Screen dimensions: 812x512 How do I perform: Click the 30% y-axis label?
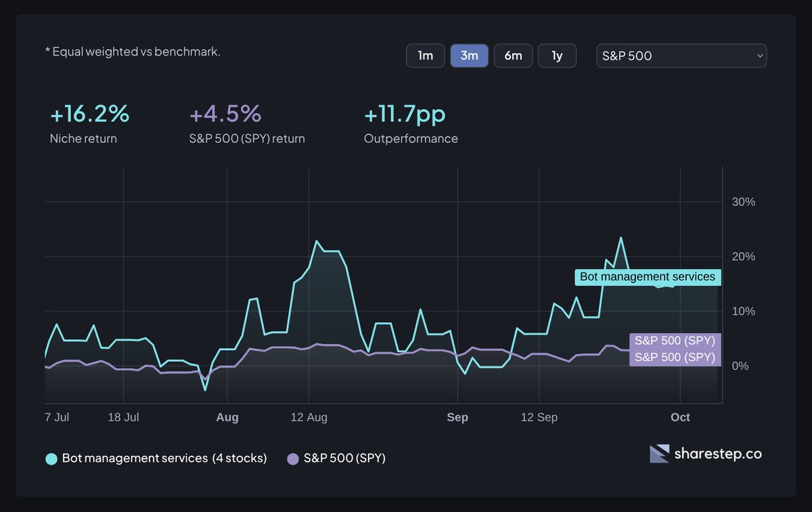point(744,202)
